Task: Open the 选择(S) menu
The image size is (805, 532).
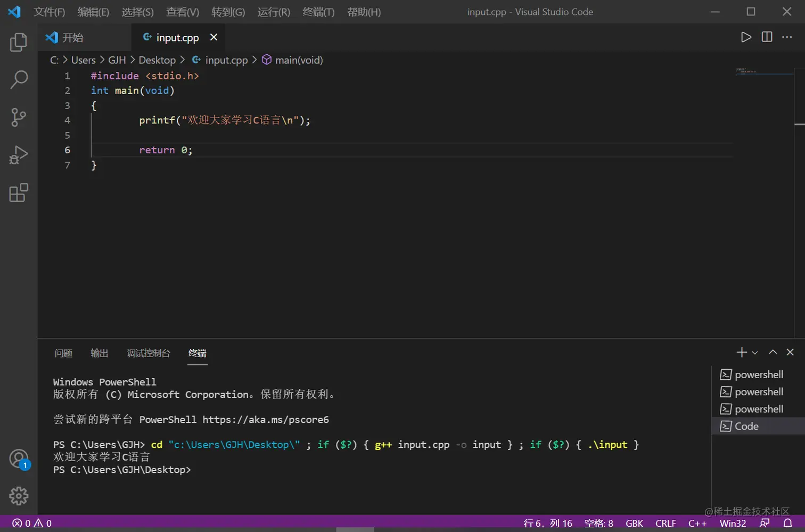Action: tap(137, 12)
